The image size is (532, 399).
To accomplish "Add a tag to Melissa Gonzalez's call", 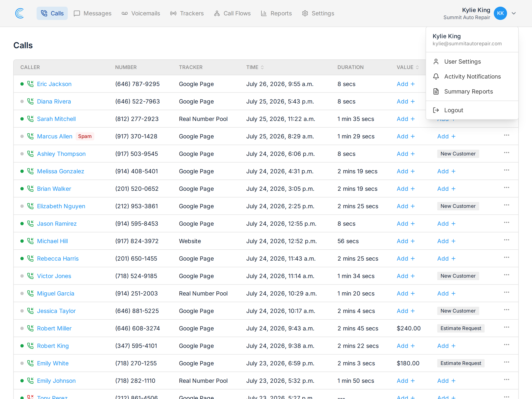I will [446, 171].
